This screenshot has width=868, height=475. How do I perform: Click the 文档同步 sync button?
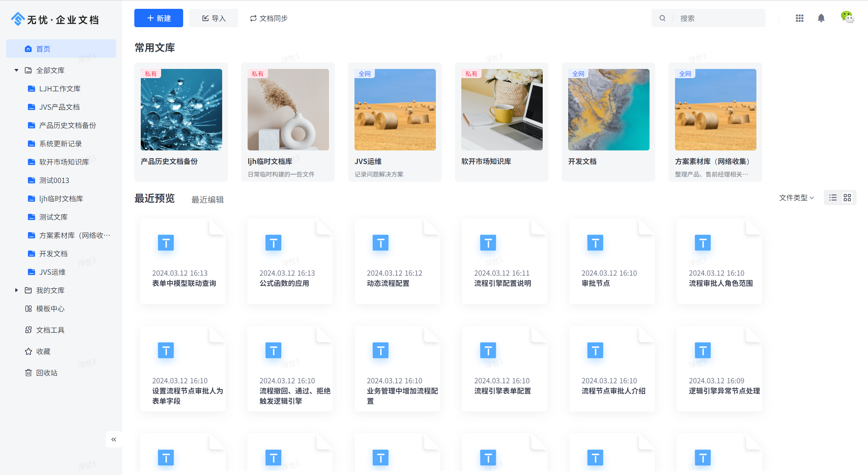click(269, 18)
